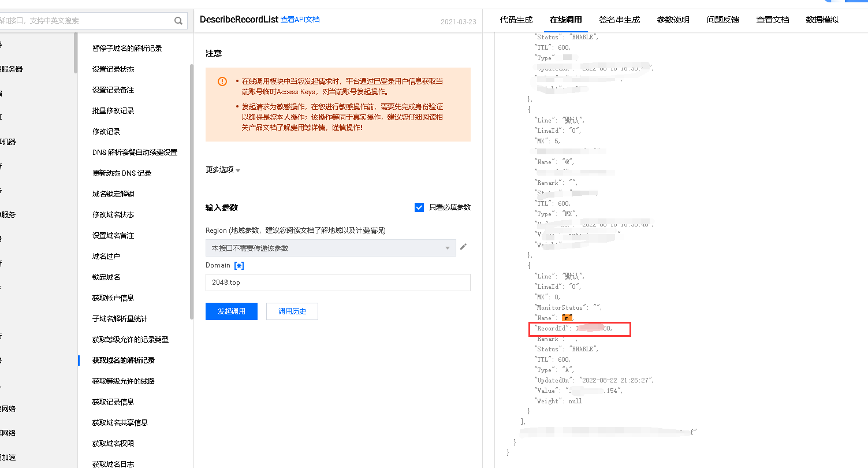Viewport: 868px width, 468px height.
Task: Open the 查看文档 tab
Action: click(773, 20)
